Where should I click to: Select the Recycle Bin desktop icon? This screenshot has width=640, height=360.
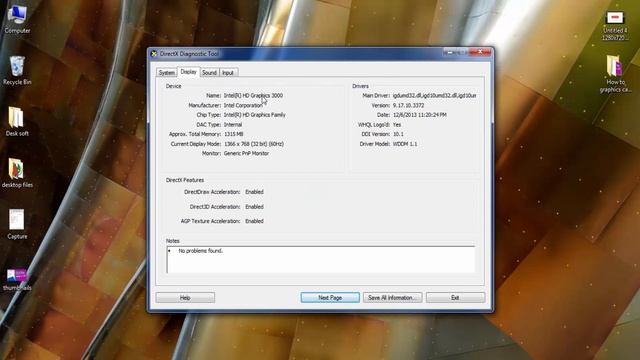click(x=17, y=70)
